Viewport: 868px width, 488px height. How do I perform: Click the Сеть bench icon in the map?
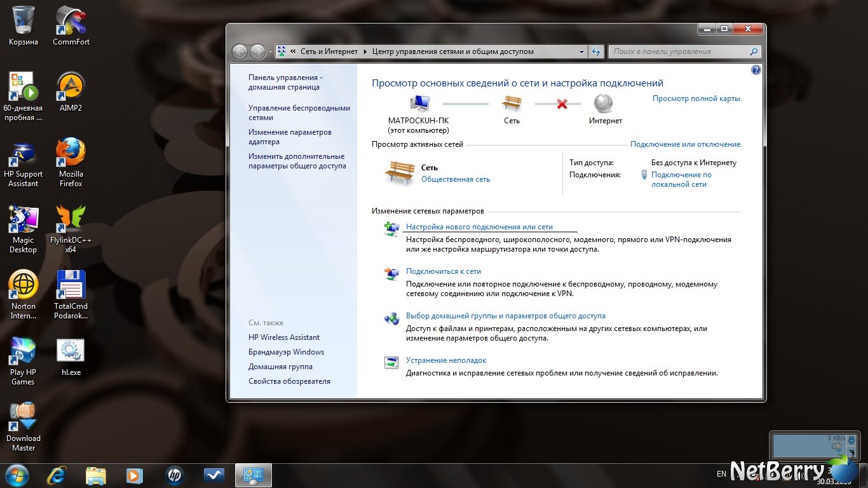(x=512, y=103)
